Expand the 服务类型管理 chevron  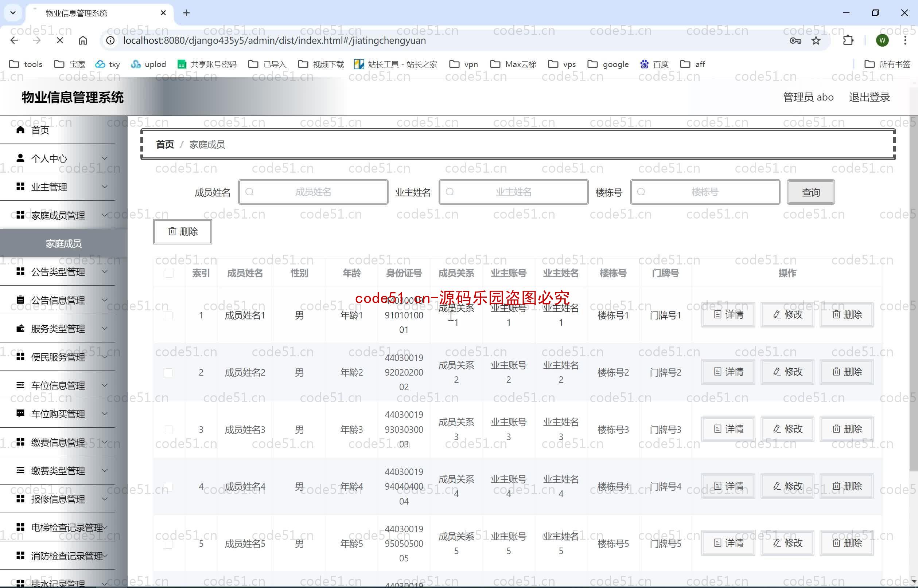pyautogui.click(x=105, y=328)
